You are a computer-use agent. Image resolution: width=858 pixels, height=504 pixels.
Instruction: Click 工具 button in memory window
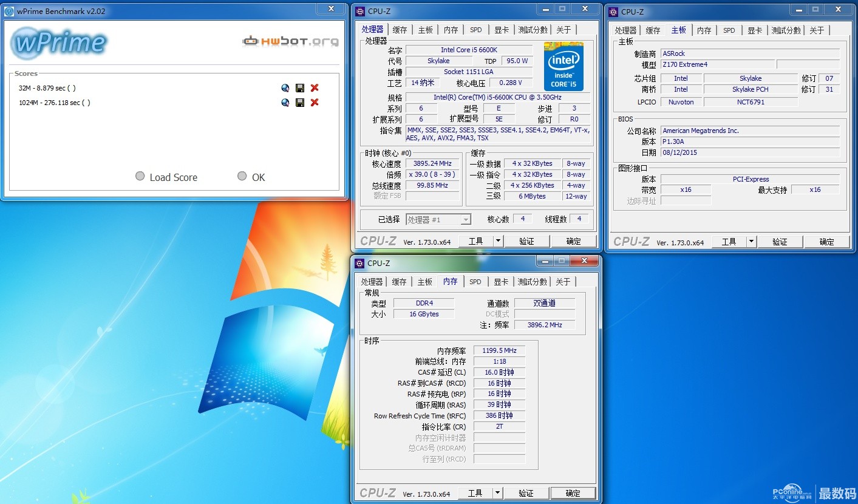click(x=475, y=493)
